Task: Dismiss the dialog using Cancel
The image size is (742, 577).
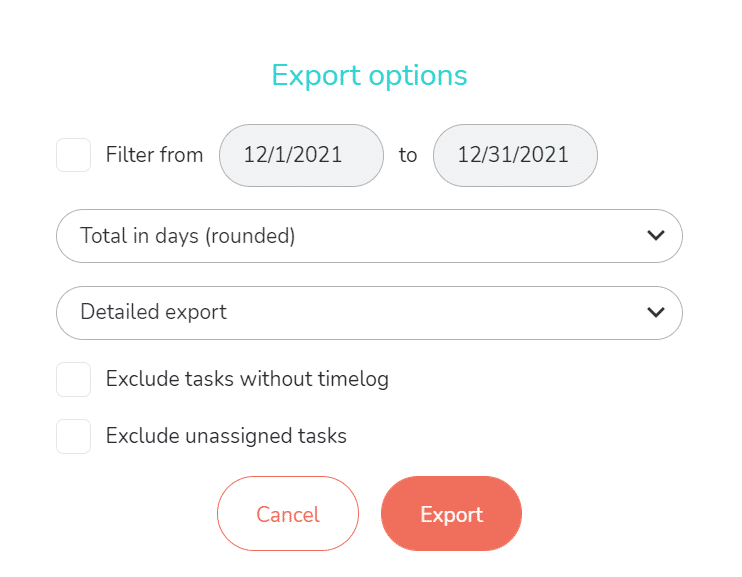Action: (x=288, y=514)
